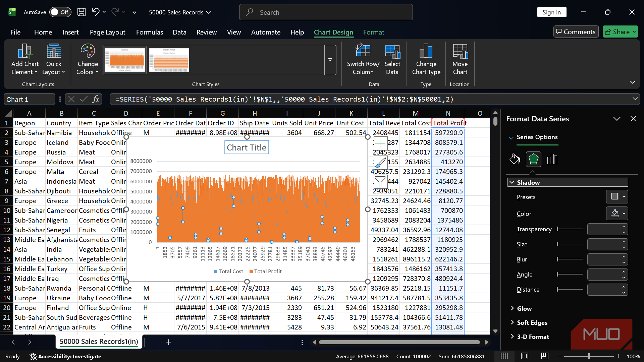
Task: Click the Move Chart icon
Action: [460, 52]
